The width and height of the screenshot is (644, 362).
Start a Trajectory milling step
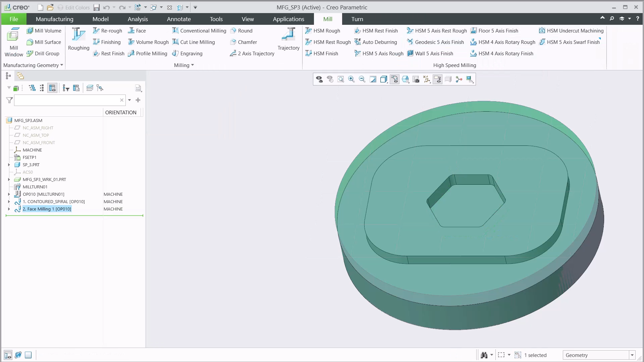pyautogui.click(x=288, y=39)
